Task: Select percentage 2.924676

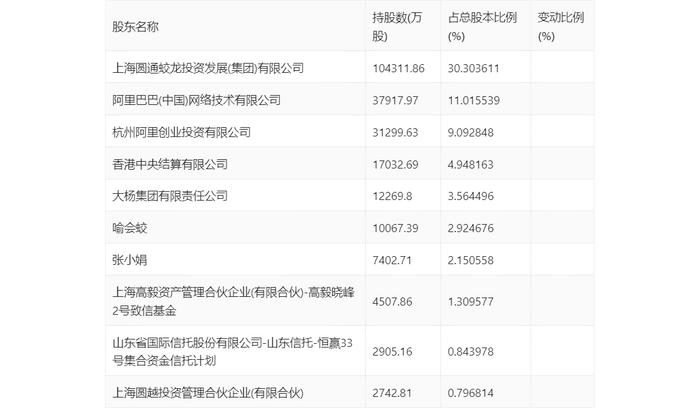Action: (x=471, y=228)
